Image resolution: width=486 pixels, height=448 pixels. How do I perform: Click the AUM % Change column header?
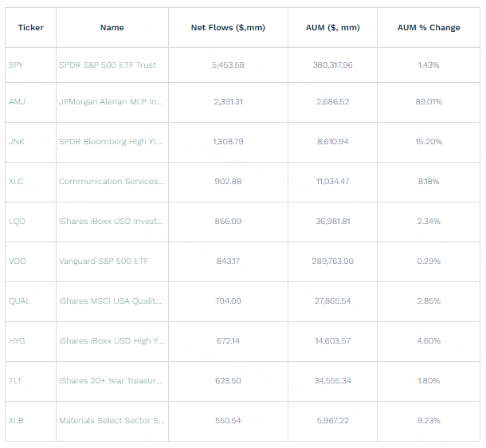click(429, 28)
